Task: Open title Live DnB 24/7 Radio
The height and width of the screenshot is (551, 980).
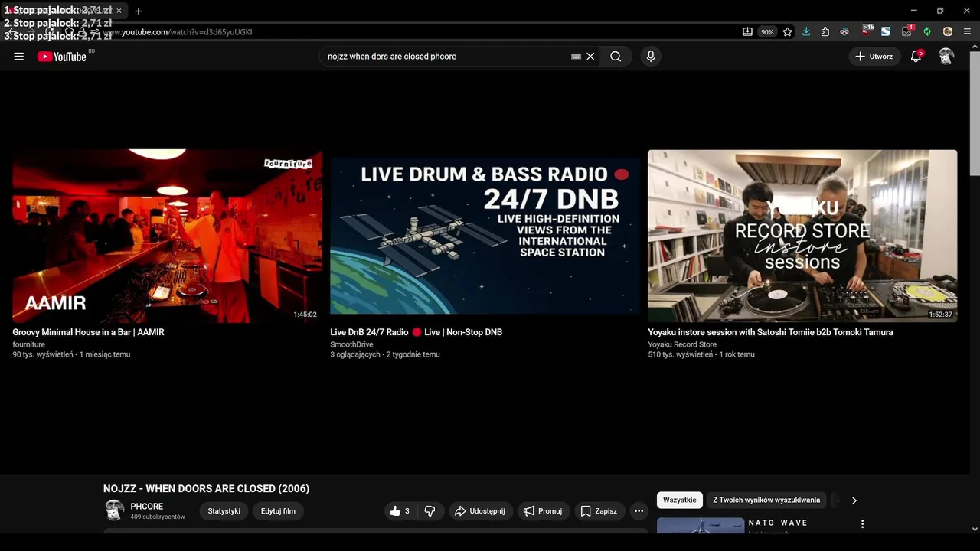Action: pyautogui.click(x=416, y=332)
